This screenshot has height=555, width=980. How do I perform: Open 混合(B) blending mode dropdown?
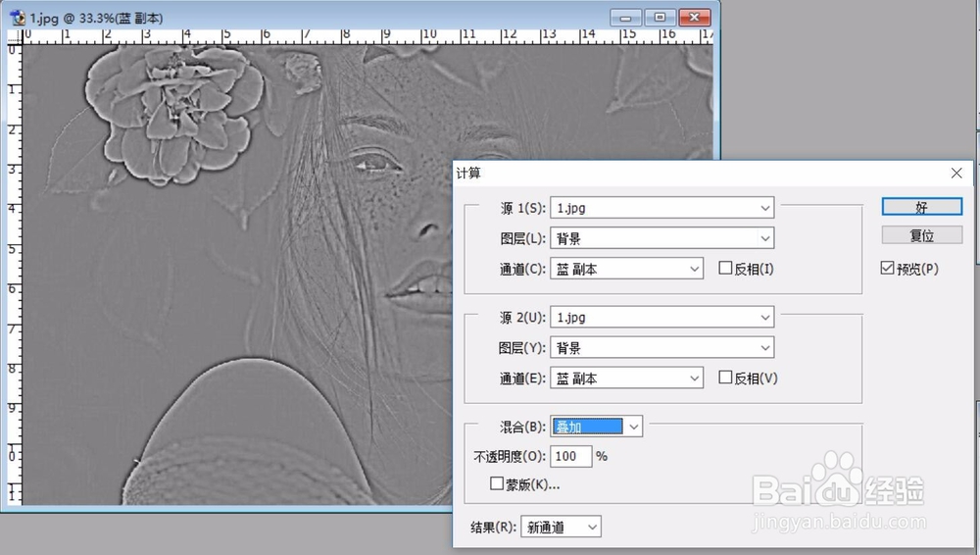(596, 427)
